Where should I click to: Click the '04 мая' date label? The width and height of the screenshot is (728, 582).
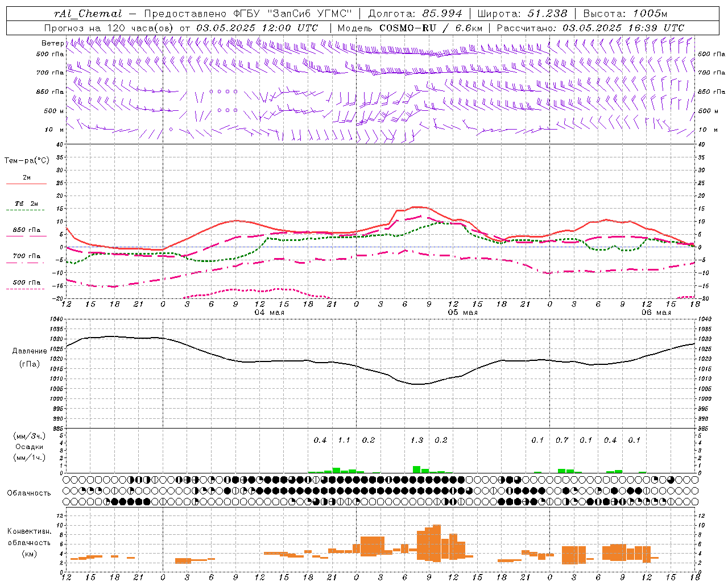[270, 313]
